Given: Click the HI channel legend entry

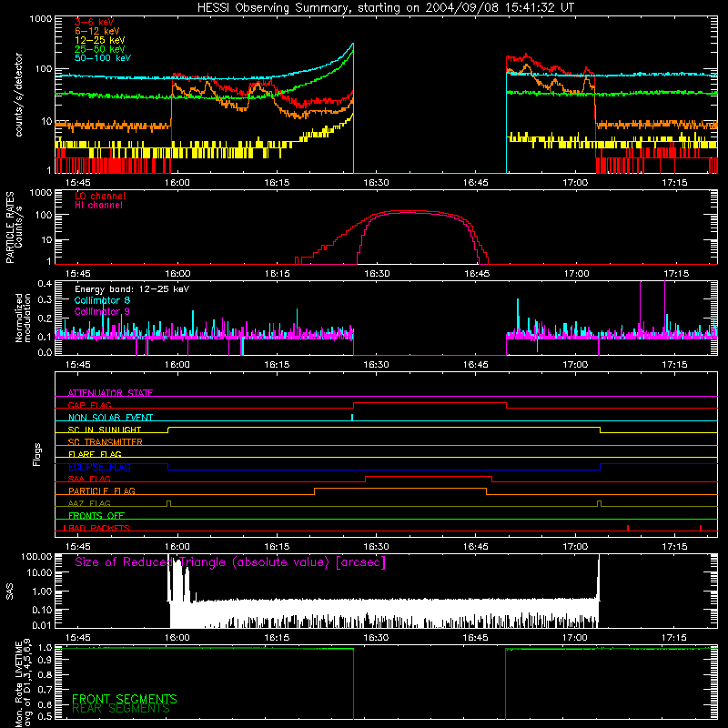Looking at the screenshot, I should [x=98, y=206].
